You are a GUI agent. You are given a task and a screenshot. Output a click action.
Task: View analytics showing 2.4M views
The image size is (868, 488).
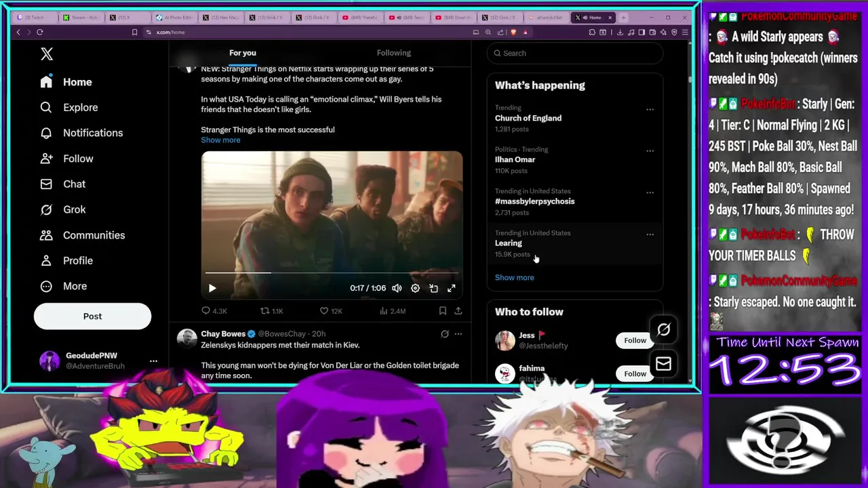click(x=393, y=311)
